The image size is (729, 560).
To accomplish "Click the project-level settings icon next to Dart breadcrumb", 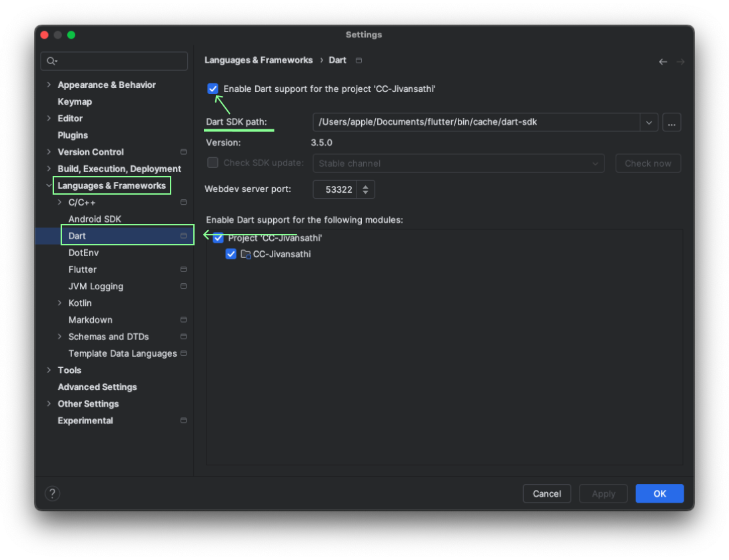I will pos(358,60).
